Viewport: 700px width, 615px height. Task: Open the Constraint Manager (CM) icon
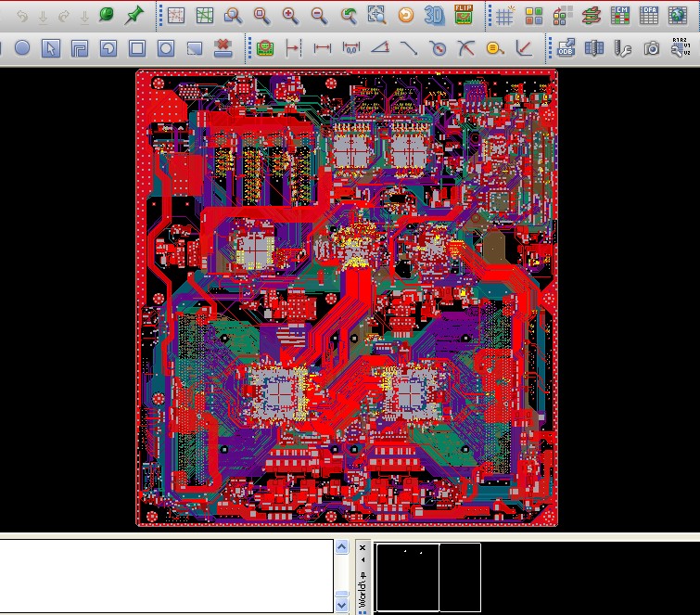tap(621, 15)
